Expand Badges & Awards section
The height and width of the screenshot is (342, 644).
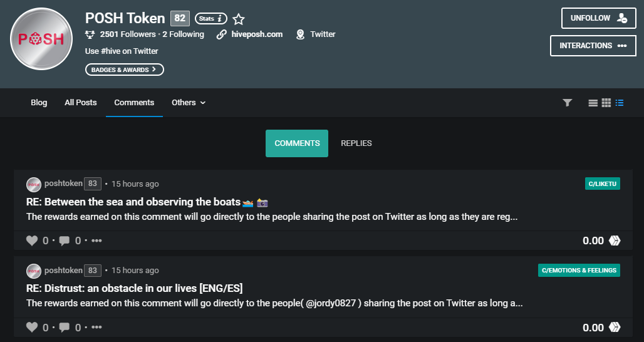coord(125,70)
